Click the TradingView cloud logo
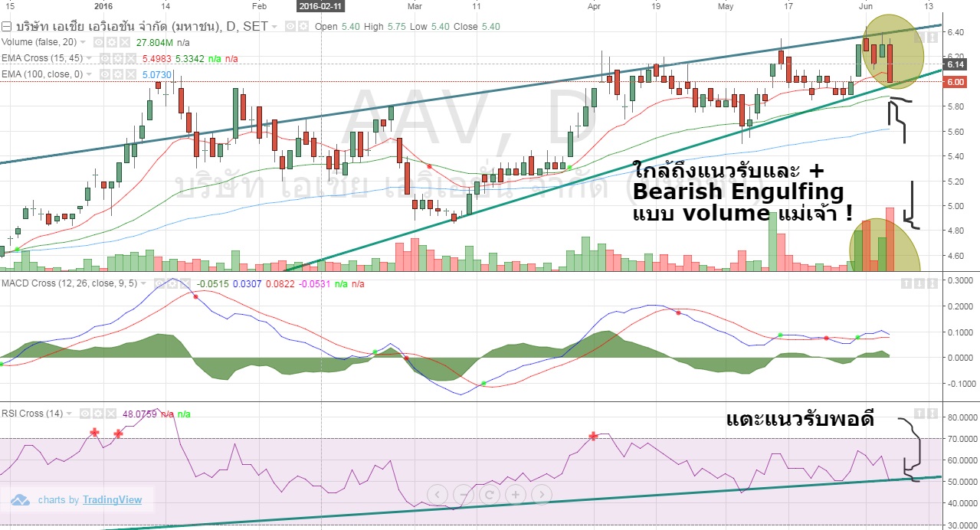The image size is (980, 530). coord(21,500)
